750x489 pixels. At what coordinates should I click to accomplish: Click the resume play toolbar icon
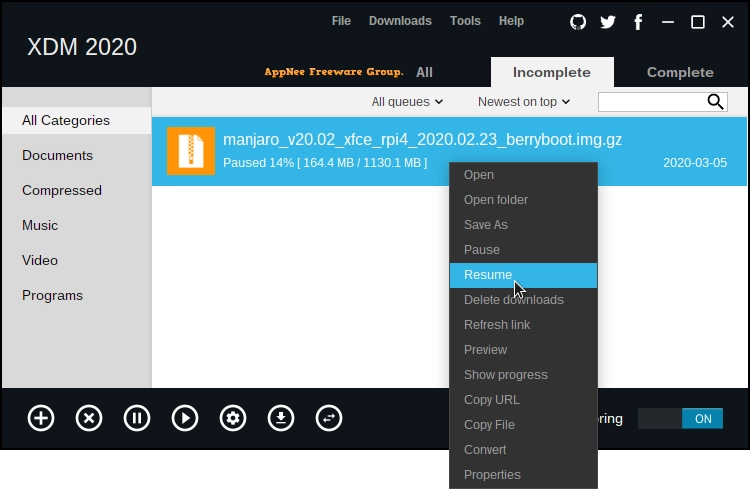tap(185, 418)
